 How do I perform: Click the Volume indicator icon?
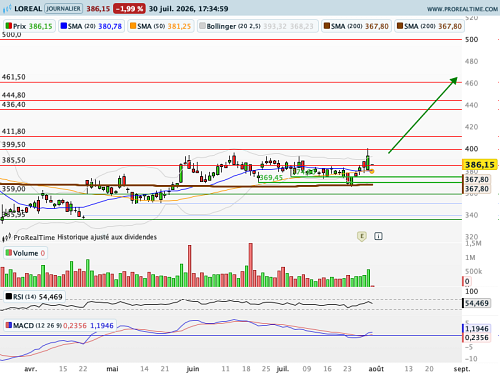coord(9,253)
